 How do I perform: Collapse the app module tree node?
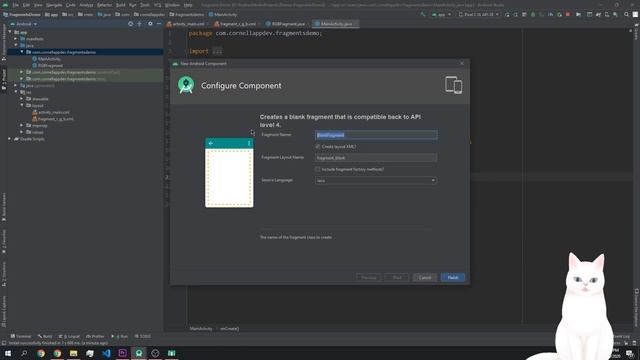tap(10, 32)
